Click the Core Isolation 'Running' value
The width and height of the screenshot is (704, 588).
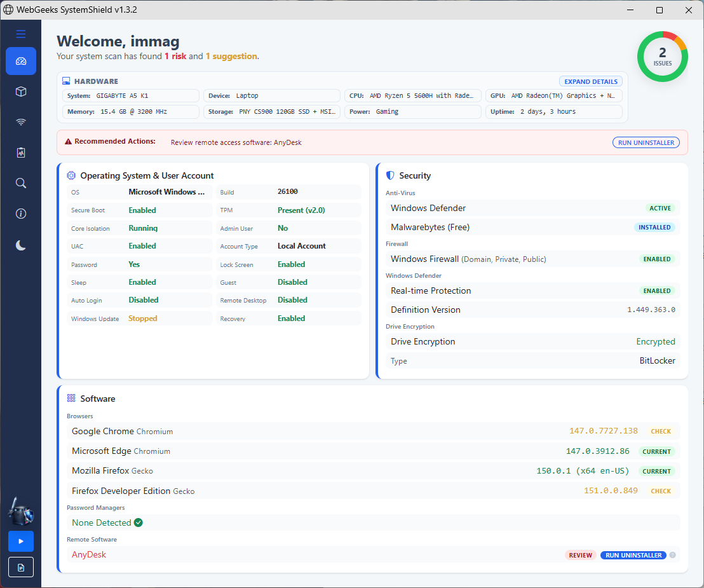[143, 228]
